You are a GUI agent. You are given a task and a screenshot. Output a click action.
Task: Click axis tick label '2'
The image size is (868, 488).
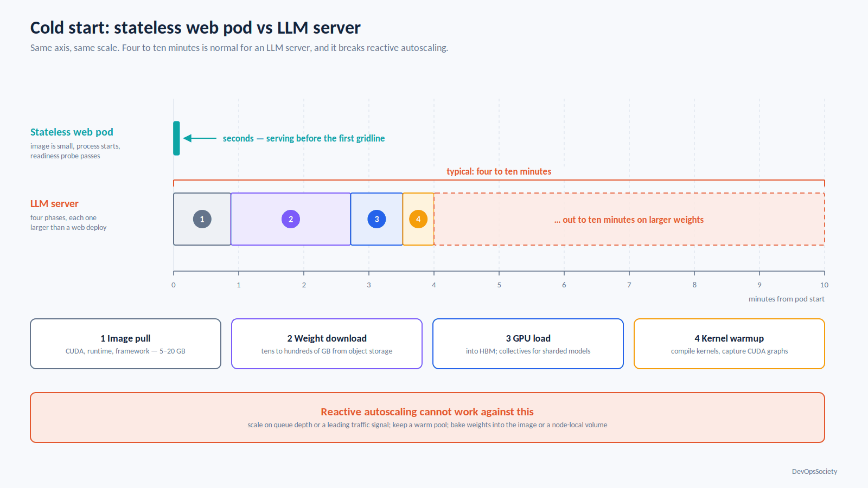click(x=304, y=285)
